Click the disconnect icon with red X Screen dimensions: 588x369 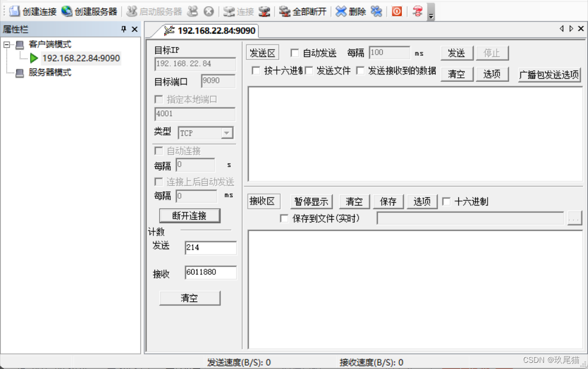(x=264, y=12)
